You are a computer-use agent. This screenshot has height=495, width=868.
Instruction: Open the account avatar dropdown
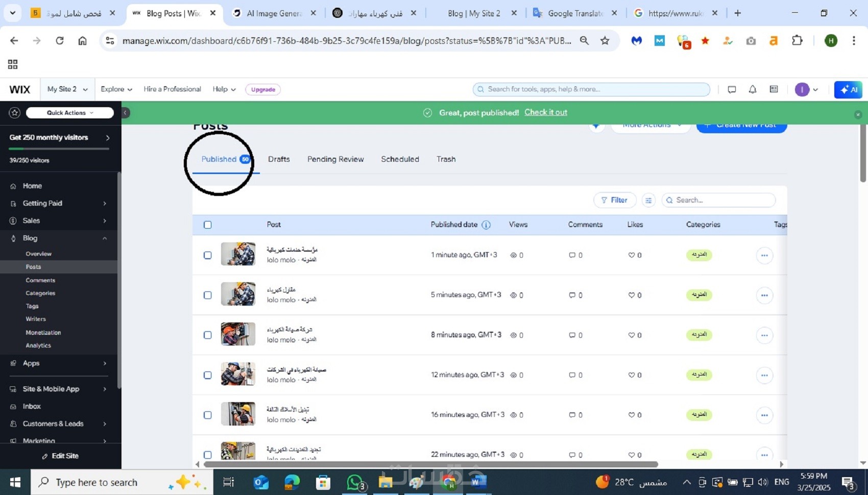tap(807, 89)
